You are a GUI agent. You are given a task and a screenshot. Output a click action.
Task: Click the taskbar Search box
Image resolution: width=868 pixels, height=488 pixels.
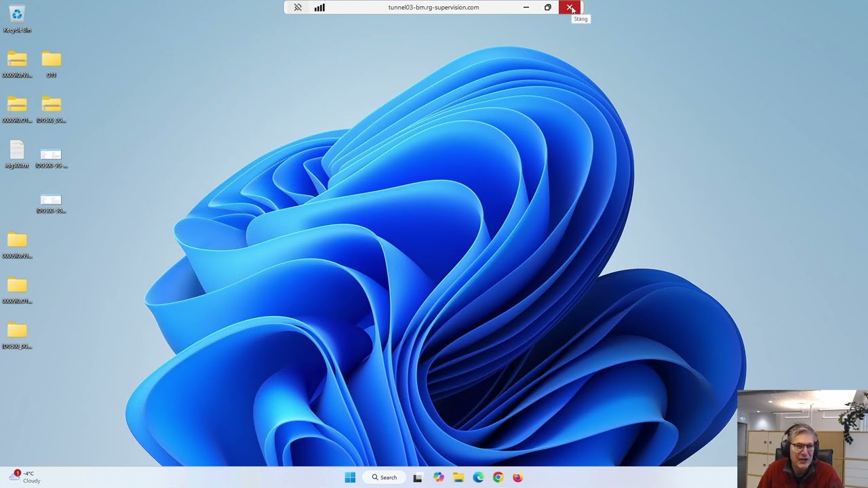coord(384,477)
